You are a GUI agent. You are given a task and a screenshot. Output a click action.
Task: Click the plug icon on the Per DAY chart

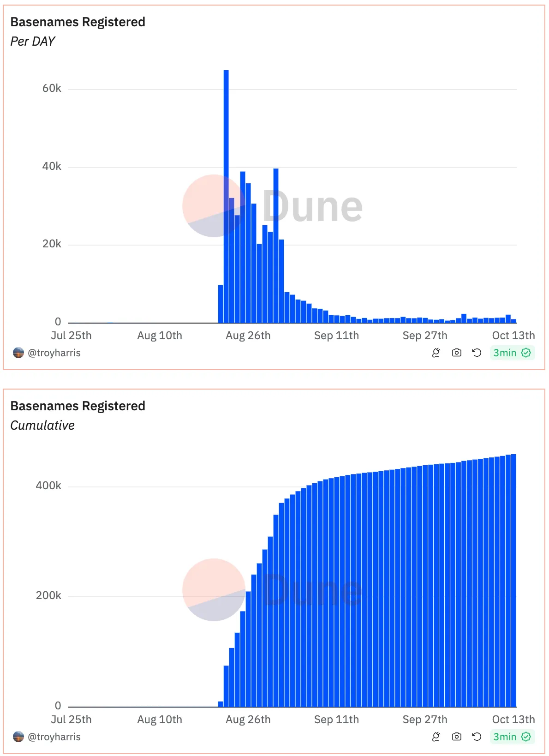click(436, 353)
